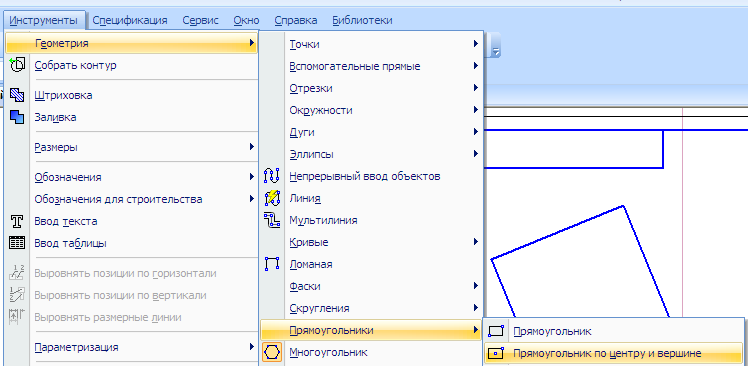This screenshot has width=748, height=366.
Task: Select Ломаная entry text
Action: pyautogui.click(x=311, y=264)
